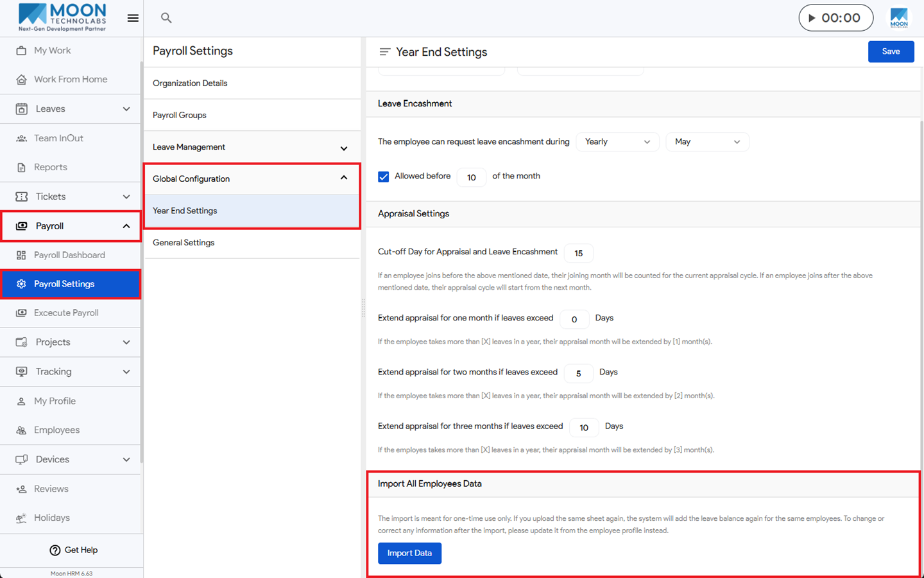
Task: Click the Excecute Payroll money icon
Action: [x=21, y=313]
